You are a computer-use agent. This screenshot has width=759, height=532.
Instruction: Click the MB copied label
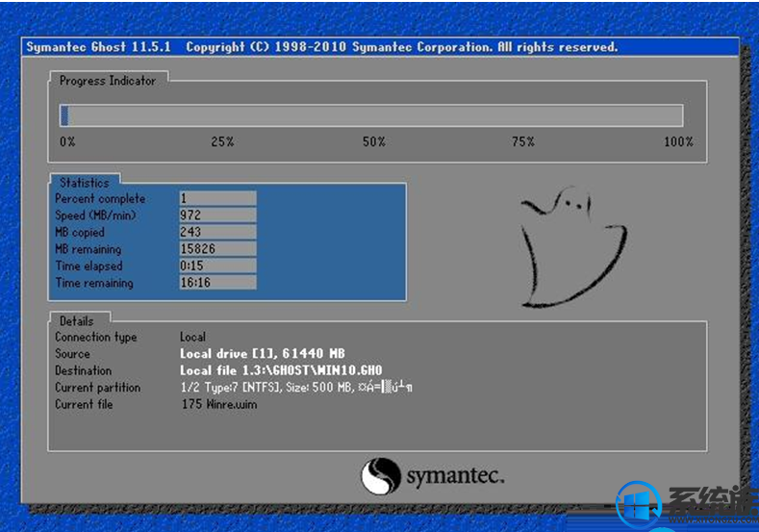(x=80, y=233)
